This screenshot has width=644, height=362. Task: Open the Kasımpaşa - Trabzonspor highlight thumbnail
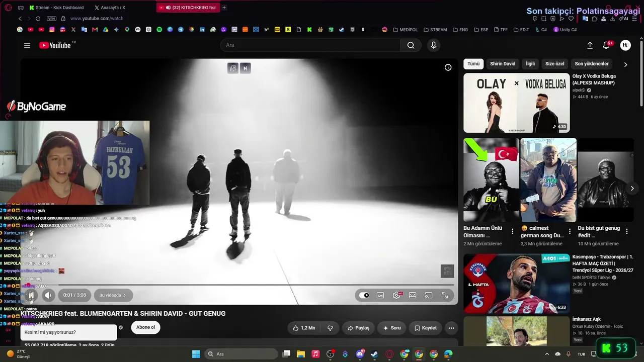coord(517,284)
